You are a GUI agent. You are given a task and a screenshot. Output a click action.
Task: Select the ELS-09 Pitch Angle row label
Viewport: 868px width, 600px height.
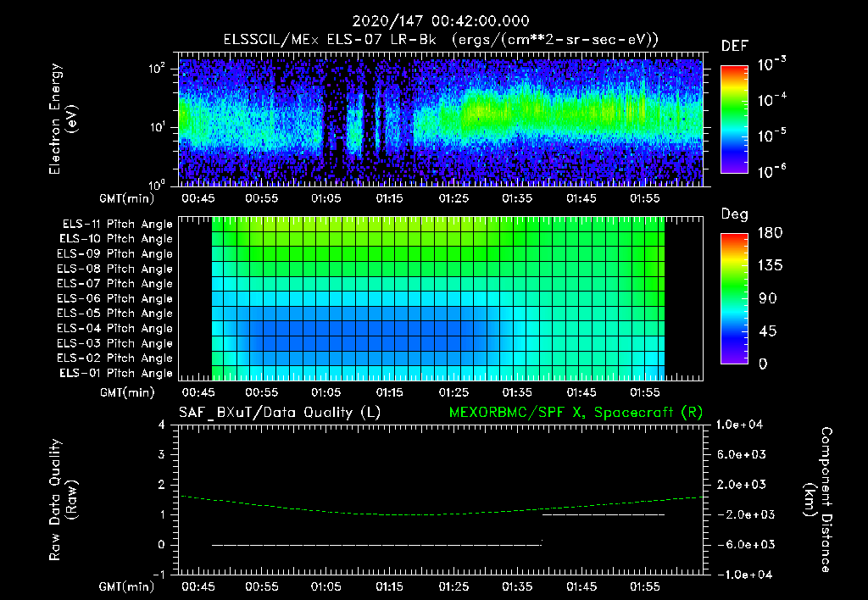pos(115,254)
